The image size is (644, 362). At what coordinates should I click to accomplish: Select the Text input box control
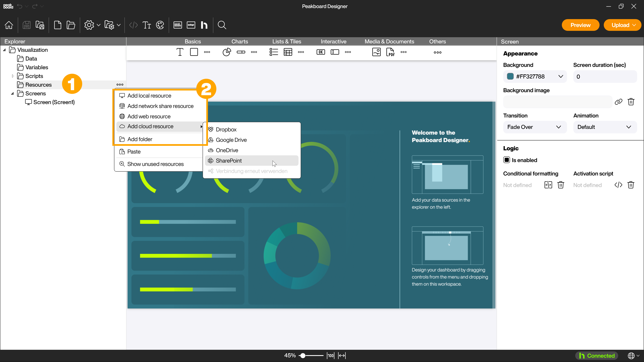(335, 52)
